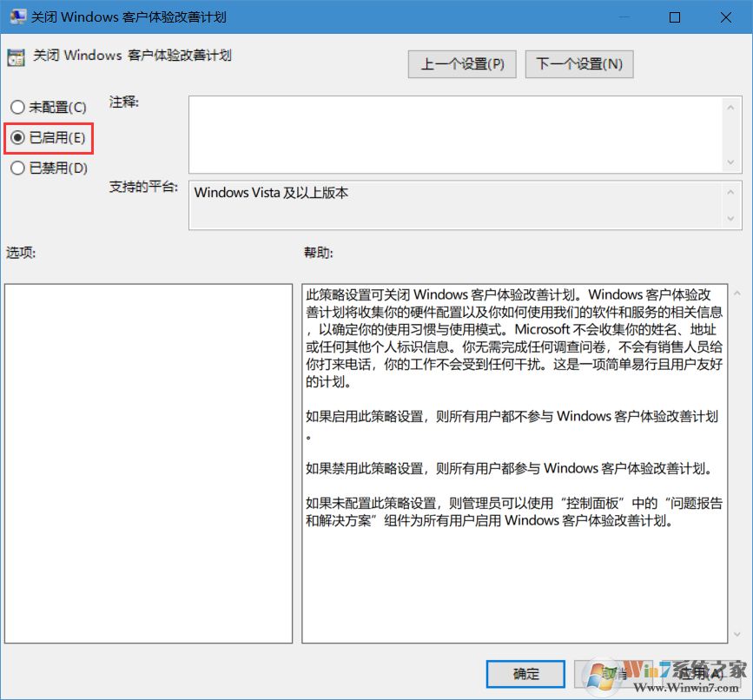Click the Group Policy icon in the title bar
753x700 pixels.
tap(17, 17)
